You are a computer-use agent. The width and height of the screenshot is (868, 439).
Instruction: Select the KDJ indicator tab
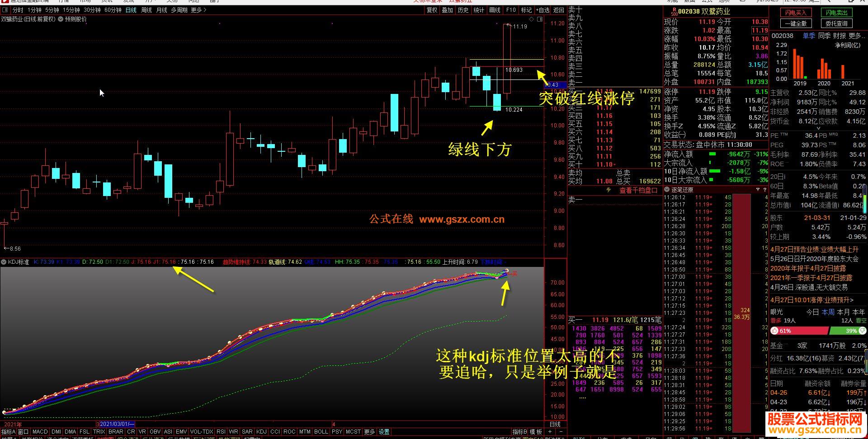(261, 432)
